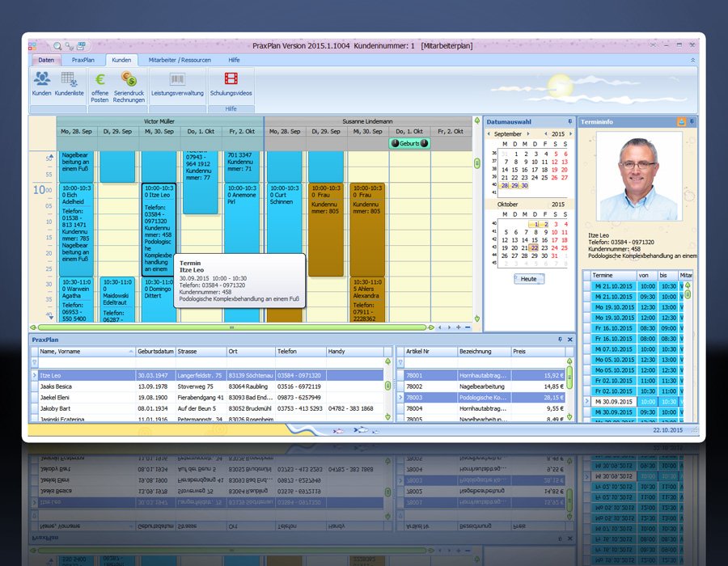Select October 22 in Datumauswahl
728x566 pixels.
pos(535,247)
